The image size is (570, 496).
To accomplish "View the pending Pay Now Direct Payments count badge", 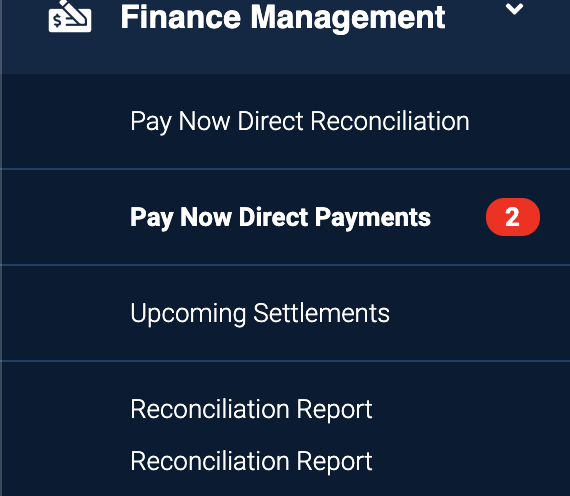I will click(513, 217).
